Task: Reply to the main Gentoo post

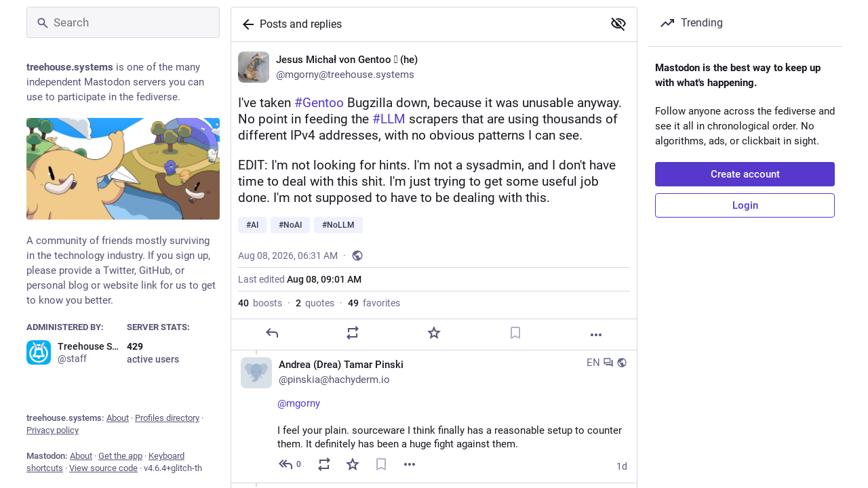Action: [272, 333]
